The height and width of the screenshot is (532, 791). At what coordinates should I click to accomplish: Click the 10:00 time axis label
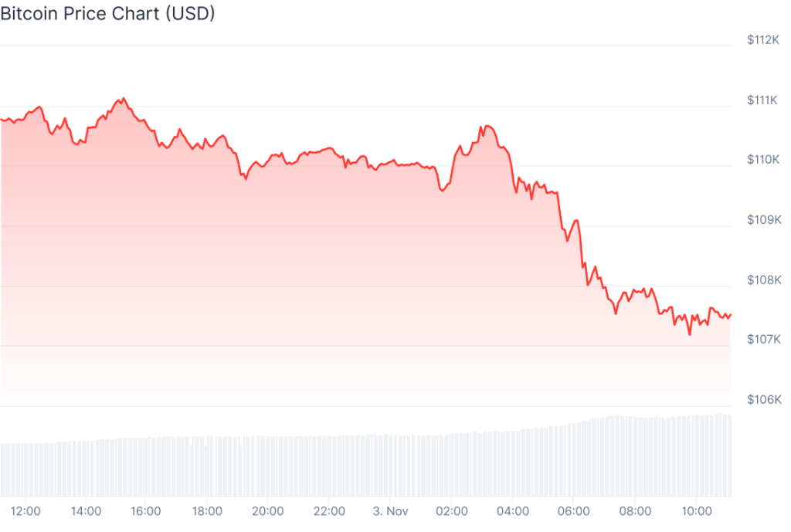(x=697, y=510)
